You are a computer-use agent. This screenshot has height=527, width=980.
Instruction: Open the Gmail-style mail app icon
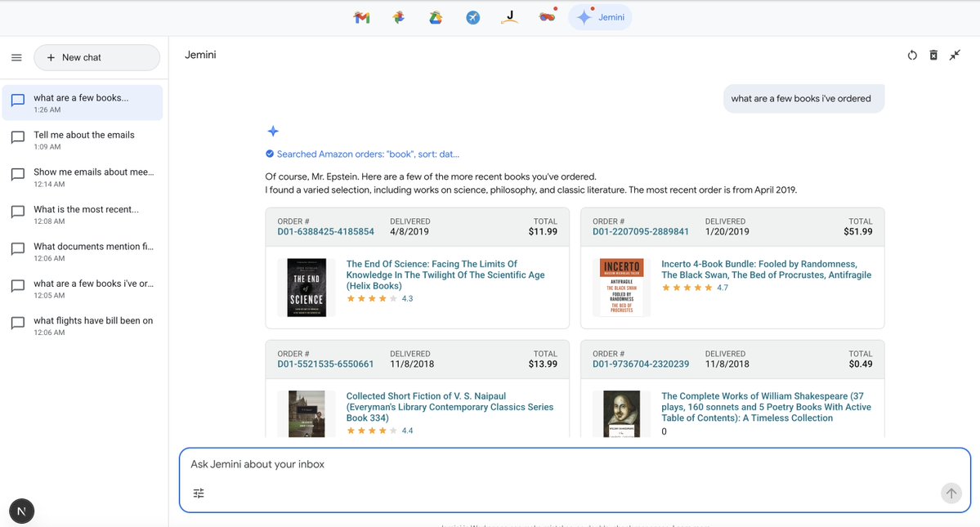click(x=361, y=17)
